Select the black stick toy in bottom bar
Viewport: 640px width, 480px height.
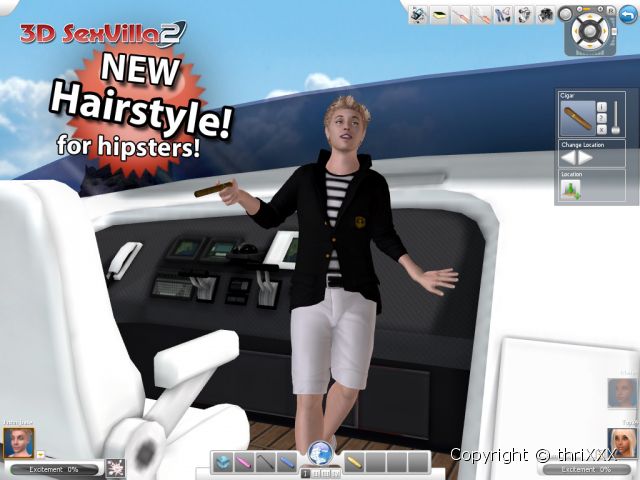[x=265, y=463]
